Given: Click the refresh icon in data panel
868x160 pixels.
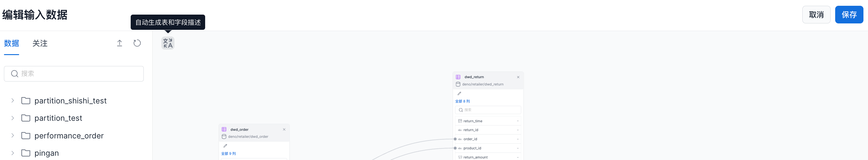Looking at the screenshot, I should click(x=137, y=43).
